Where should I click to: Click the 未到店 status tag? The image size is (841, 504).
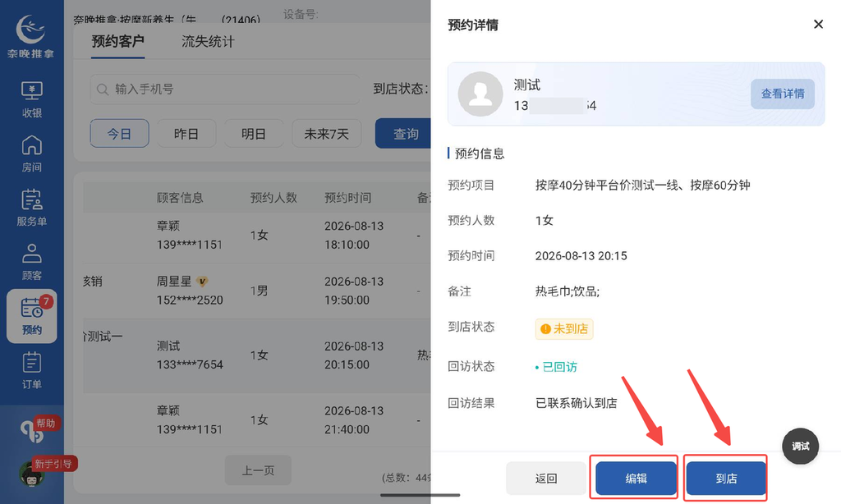click(x=564, y=328)
